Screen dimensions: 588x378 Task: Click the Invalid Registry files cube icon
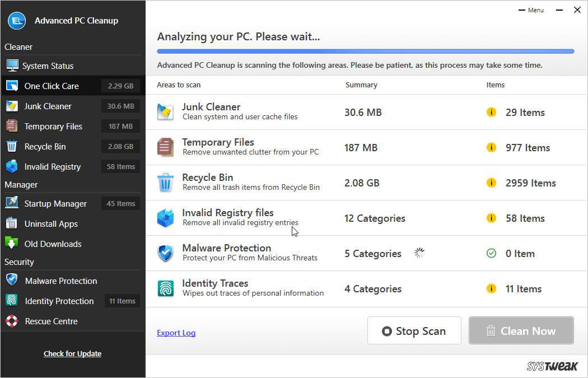tap(165, 218)
